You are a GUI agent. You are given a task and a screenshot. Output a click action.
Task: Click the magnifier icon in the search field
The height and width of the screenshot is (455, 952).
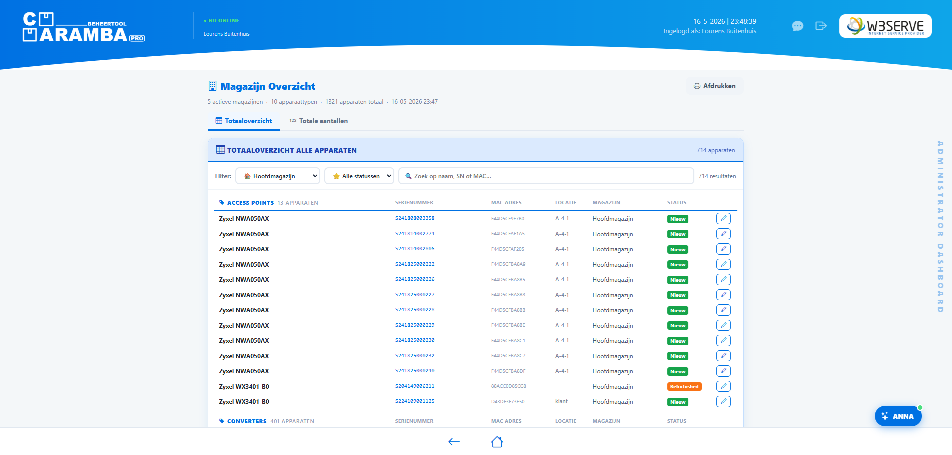[x=408, y=176]
